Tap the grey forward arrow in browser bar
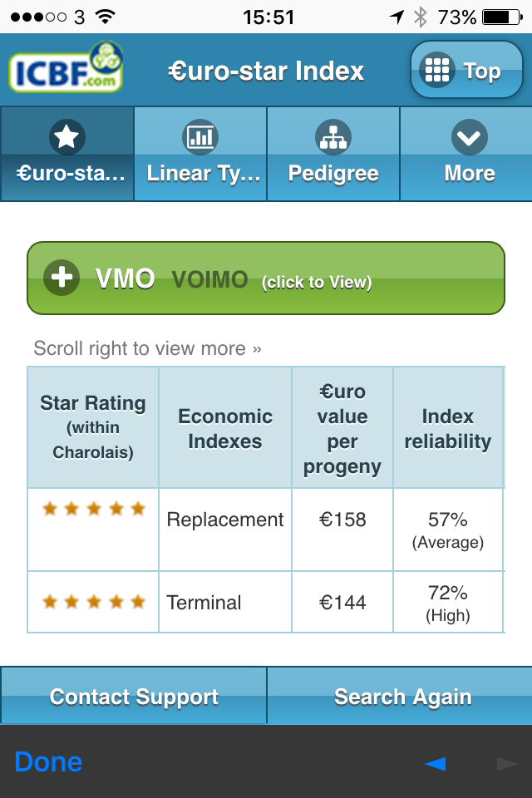 point(506,763)
